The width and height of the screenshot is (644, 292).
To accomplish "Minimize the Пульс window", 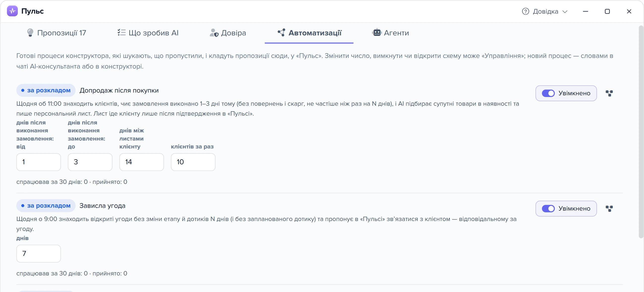I will 586,11.
